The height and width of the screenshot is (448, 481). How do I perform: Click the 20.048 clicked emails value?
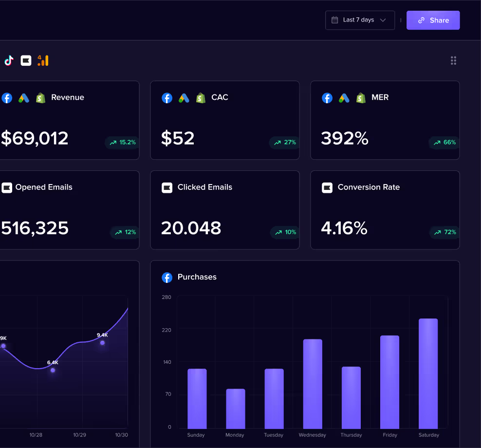(191, 228)
